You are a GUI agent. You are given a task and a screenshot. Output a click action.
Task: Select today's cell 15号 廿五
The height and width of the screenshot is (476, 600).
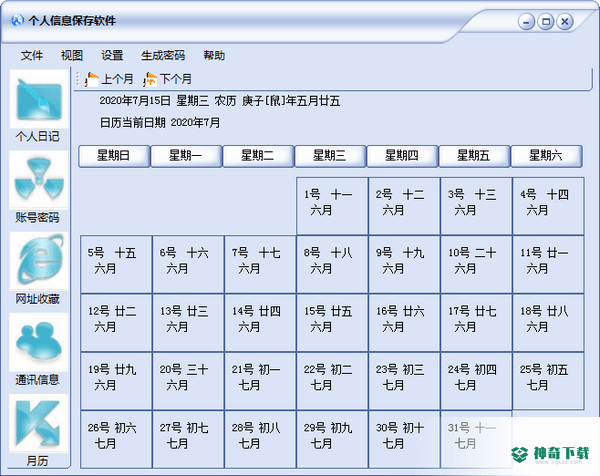coord(333,323)
